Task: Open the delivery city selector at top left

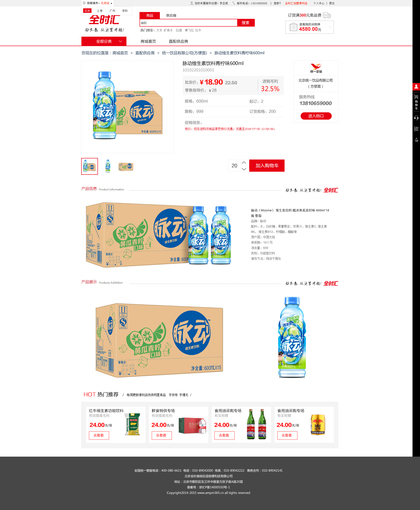Action: point(99,3)
